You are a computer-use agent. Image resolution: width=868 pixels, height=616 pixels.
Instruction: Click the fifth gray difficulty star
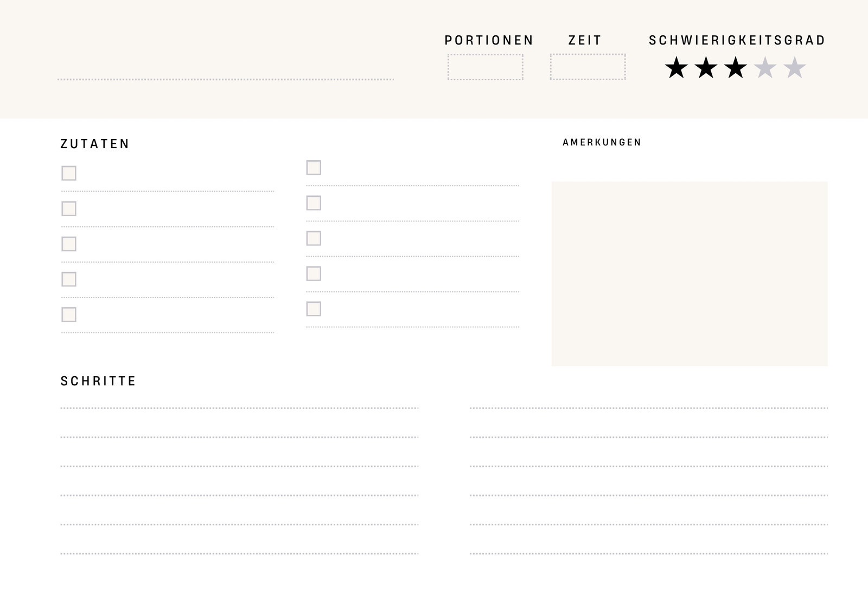click(x=795, y=68)
